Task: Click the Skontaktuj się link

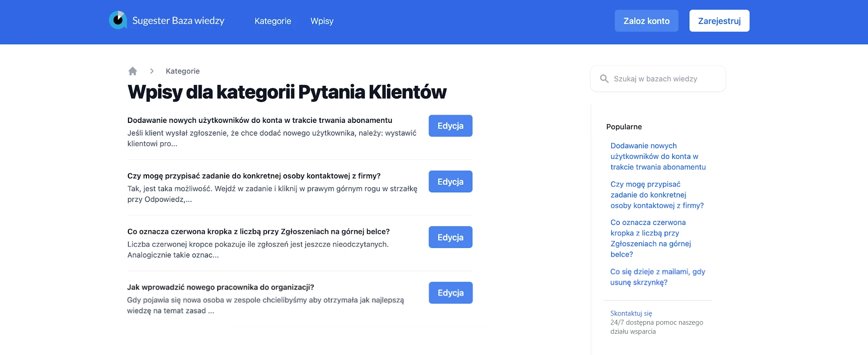Action: 631,313
